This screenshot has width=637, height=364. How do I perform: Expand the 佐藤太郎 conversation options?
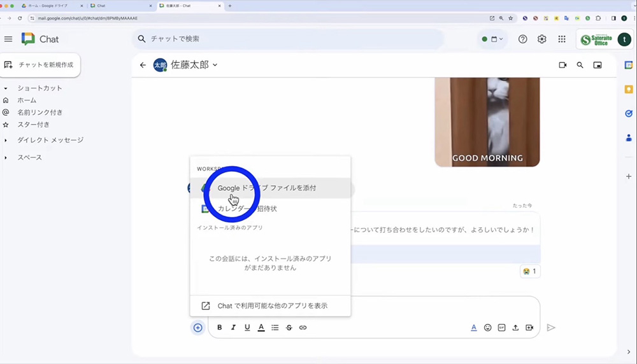pos(215,65)
